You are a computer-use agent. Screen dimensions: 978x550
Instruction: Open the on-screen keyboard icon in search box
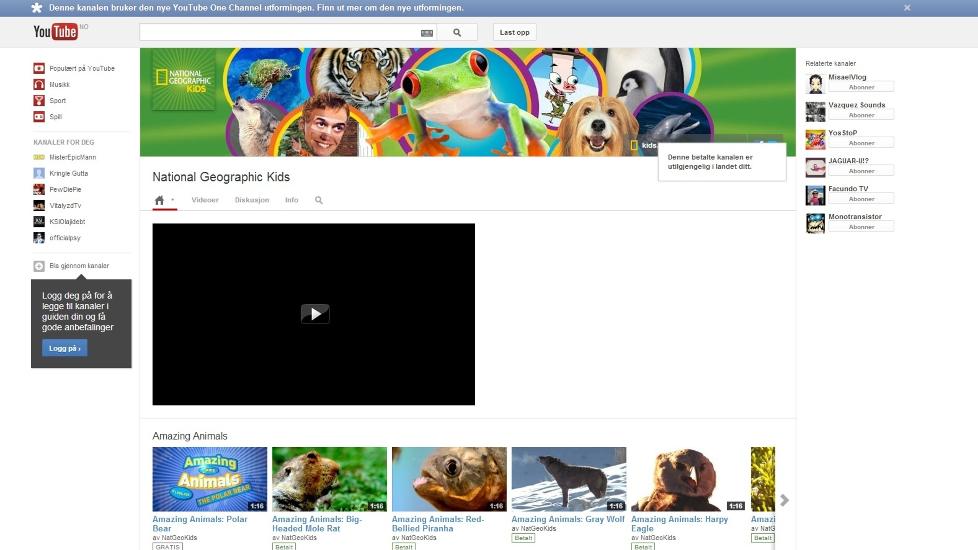click(427, 33)
